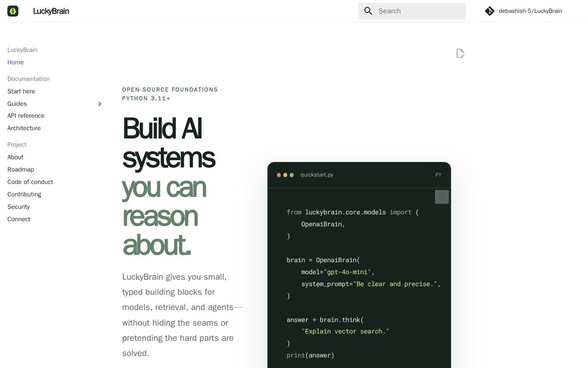588x368 pixels.
Task: Click the LuckyBrain site title in header
Action: tap(51, 11)
